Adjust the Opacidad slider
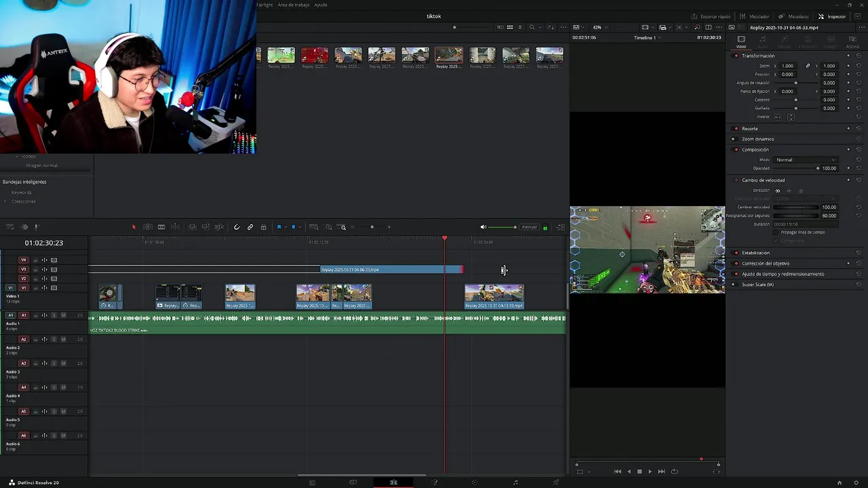This screenshot has width=868, height=488. tap(797, 168)
